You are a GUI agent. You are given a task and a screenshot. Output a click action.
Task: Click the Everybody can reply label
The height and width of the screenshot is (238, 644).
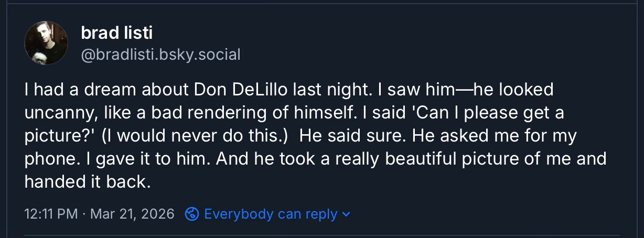[x=270, y=214]
